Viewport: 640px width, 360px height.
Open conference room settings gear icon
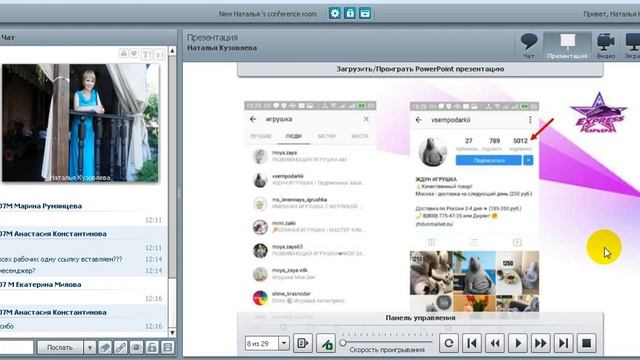click(x=335, y=13)
